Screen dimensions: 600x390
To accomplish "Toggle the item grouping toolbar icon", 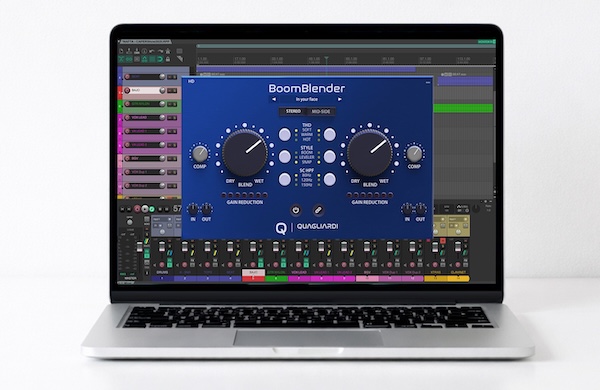I will pyautogui.click(x=129, y=59).
